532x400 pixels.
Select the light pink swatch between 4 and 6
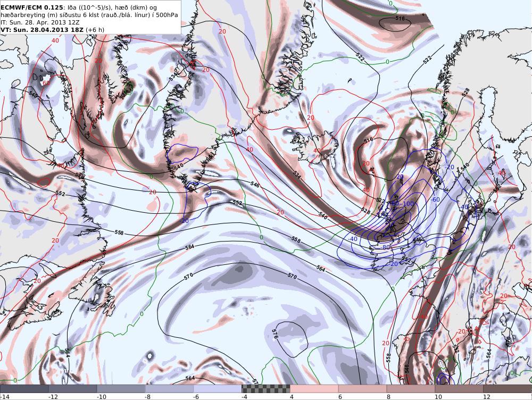(x=314, y=389)
